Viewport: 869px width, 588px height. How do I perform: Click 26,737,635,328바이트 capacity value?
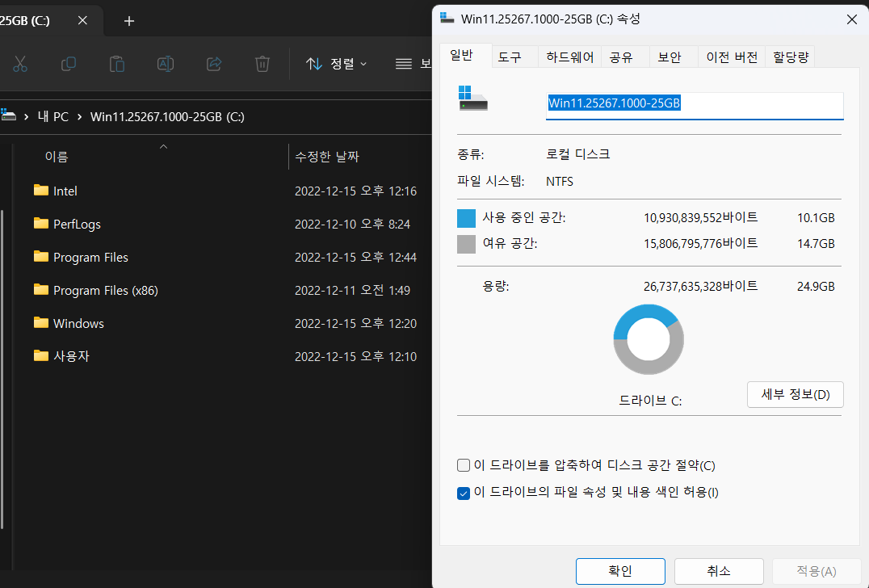point(700,287)
